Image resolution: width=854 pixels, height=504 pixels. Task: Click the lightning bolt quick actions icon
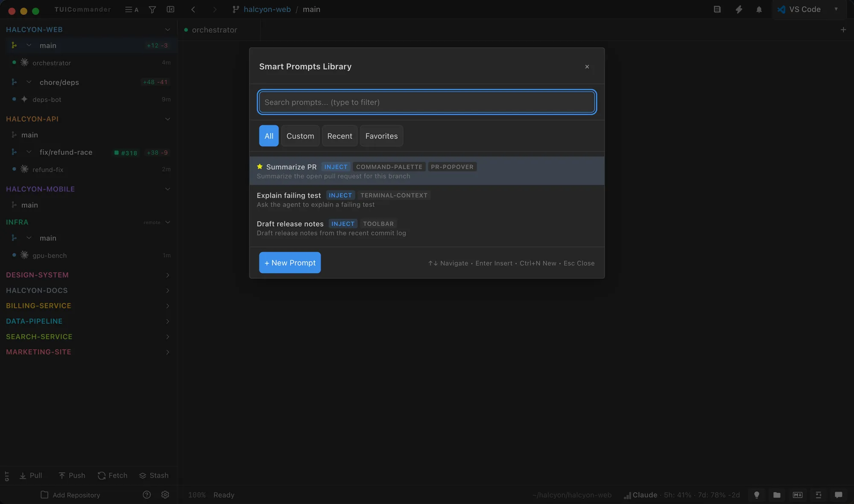pos(738,9)
